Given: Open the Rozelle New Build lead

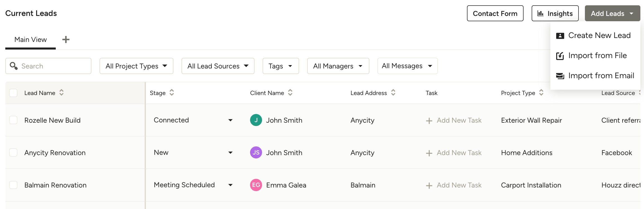Looking at the screenshot, I should [x=52, y=120].
